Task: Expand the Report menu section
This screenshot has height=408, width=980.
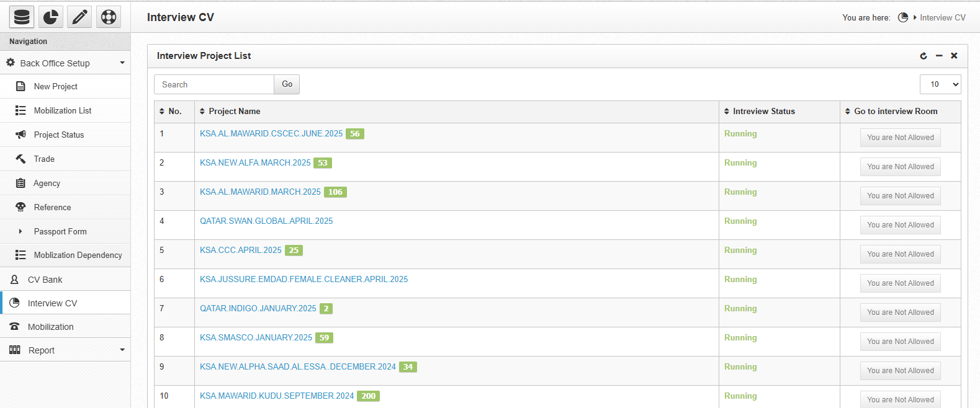Action: [65, 350]
